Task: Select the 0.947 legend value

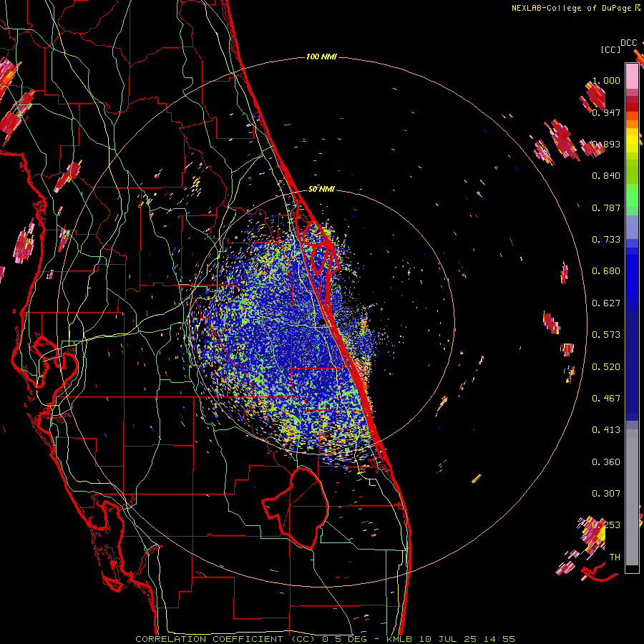Action: [606, 112]
